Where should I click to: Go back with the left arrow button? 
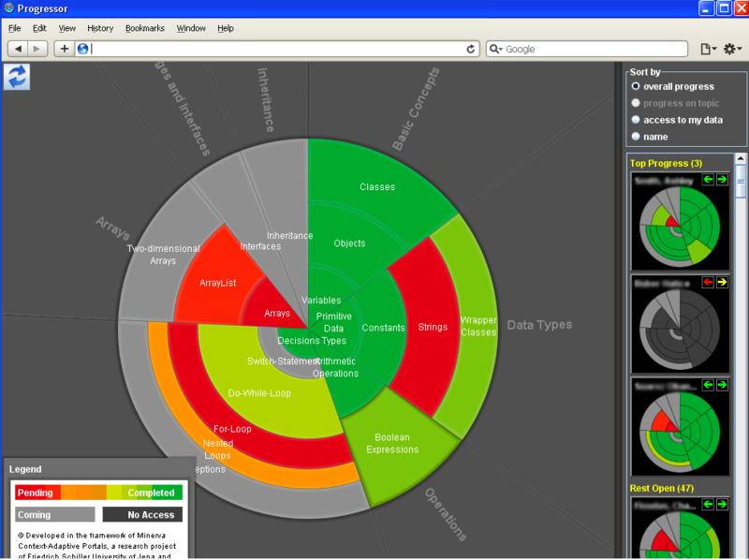click(18, 49)
